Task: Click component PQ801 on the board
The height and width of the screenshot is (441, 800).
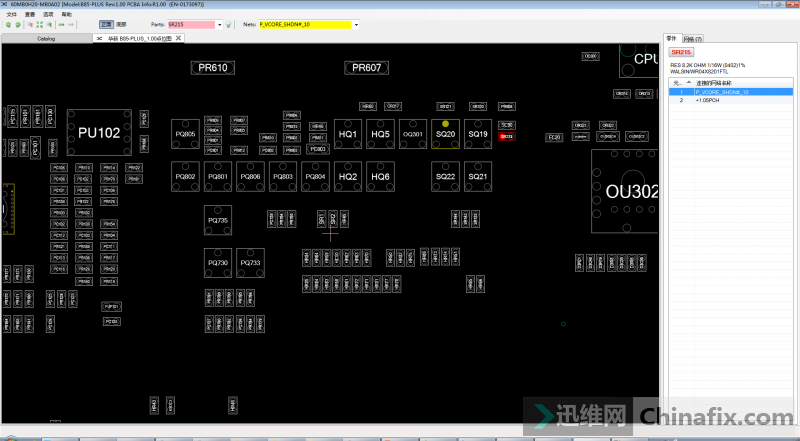Action: coord(218,177)
